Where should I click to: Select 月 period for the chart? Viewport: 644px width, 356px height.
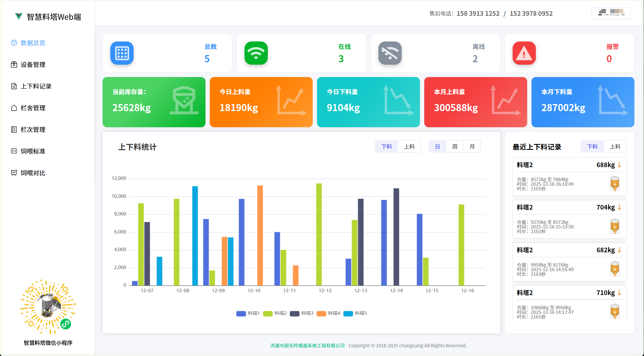click(472, 147)
